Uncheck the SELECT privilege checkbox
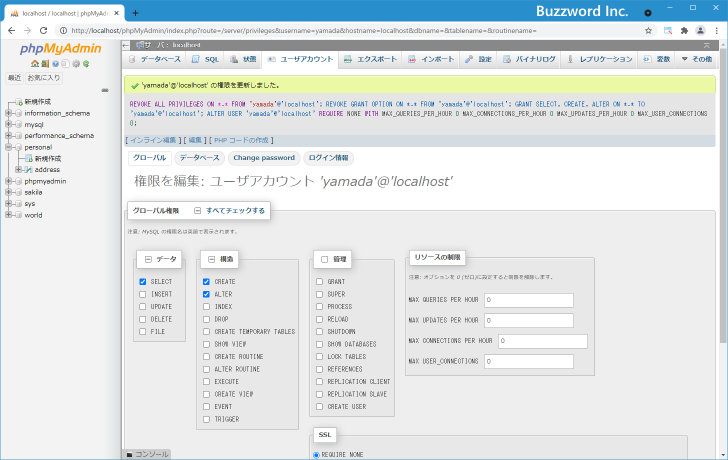This screenshot has width=728, height=460. [144, 282]
